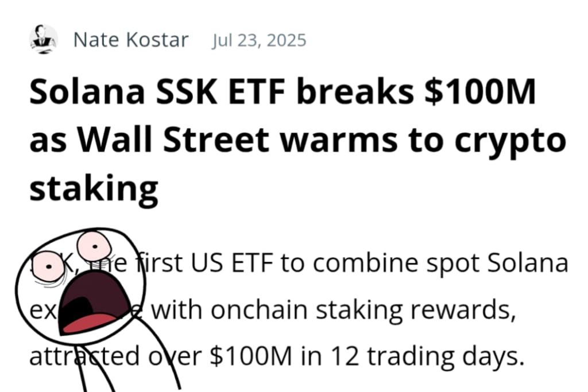Image resolution: width=588 pixels, height=392 pixels.
Task: Click the word "breaks" in the headline
Action: (x=355, y=91)
